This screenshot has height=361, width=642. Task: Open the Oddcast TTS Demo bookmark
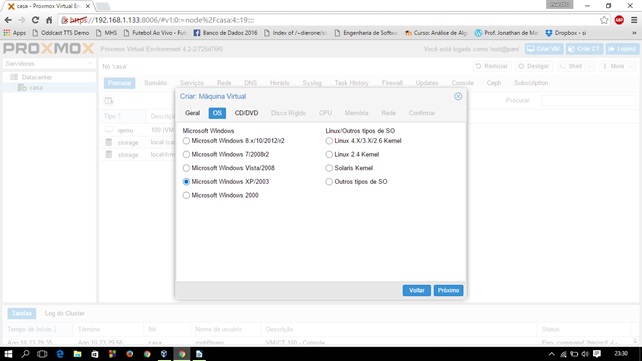coord(61,33)
